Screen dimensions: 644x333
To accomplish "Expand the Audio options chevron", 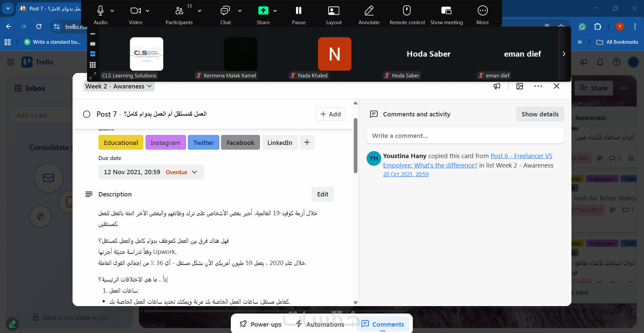I will (112, 11).
